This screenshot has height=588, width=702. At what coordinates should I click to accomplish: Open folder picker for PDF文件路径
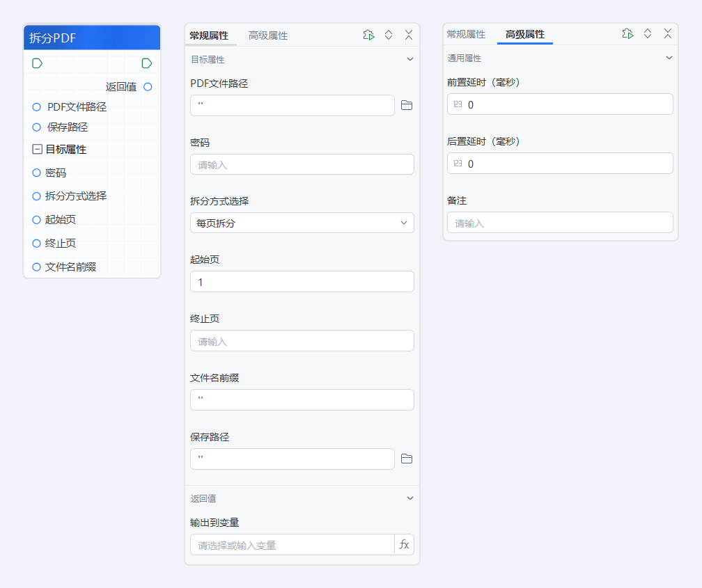pos(406,105)
